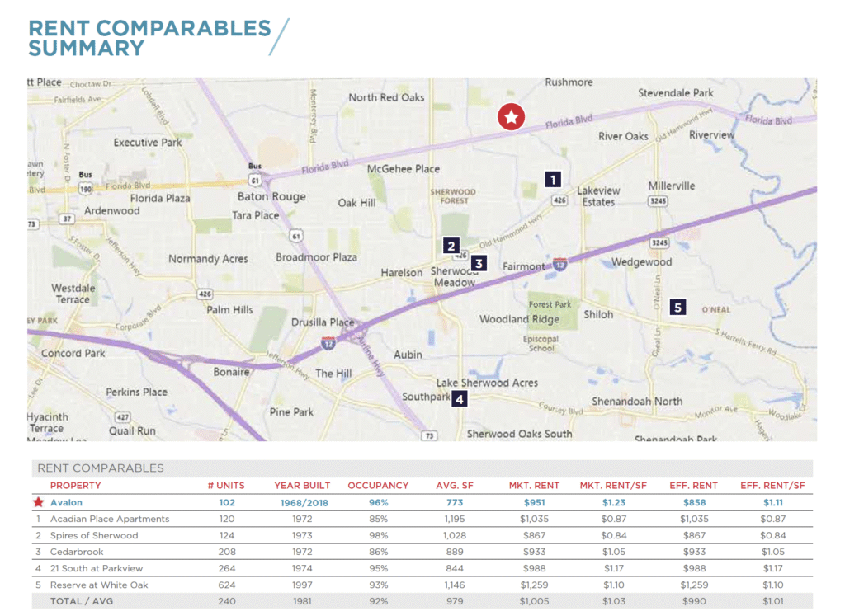Select map marker number 2
845x616 pixels.
point(451,246)
